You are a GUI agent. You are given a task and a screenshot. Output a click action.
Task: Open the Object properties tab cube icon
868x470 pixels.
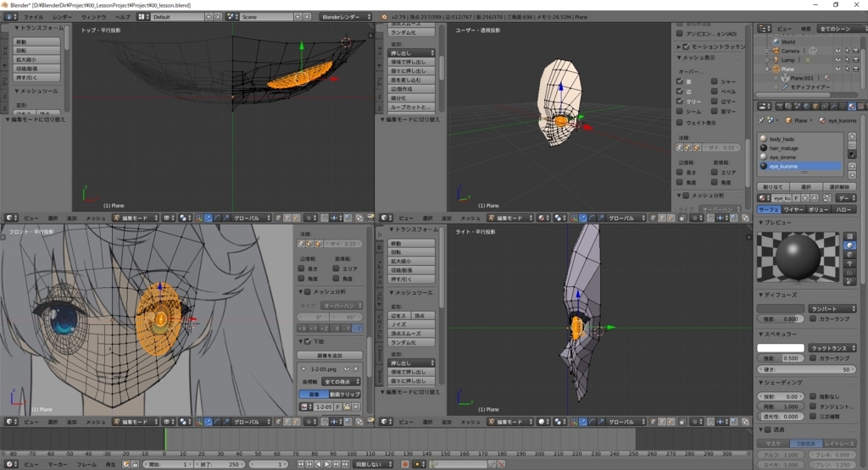(x=815, y=106)
